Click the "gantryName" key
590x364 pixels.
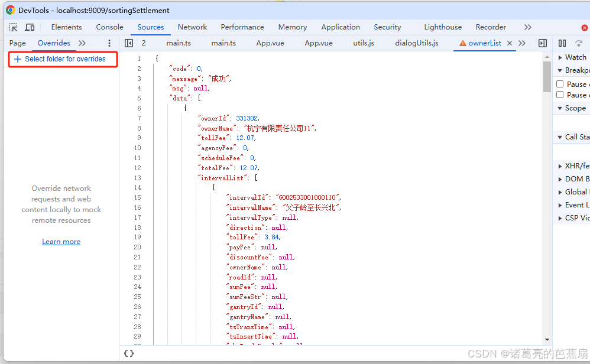click(x=247, y=317)
